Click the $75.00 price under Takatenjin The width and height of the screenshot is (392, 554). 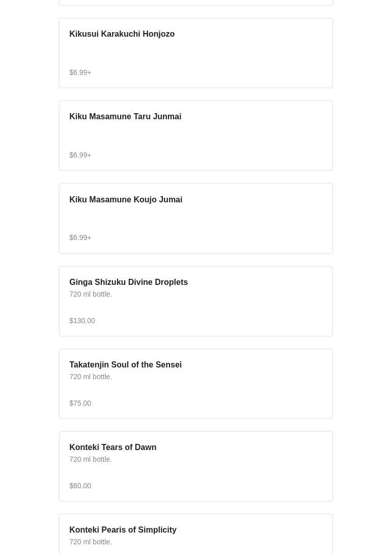point(80,403)
